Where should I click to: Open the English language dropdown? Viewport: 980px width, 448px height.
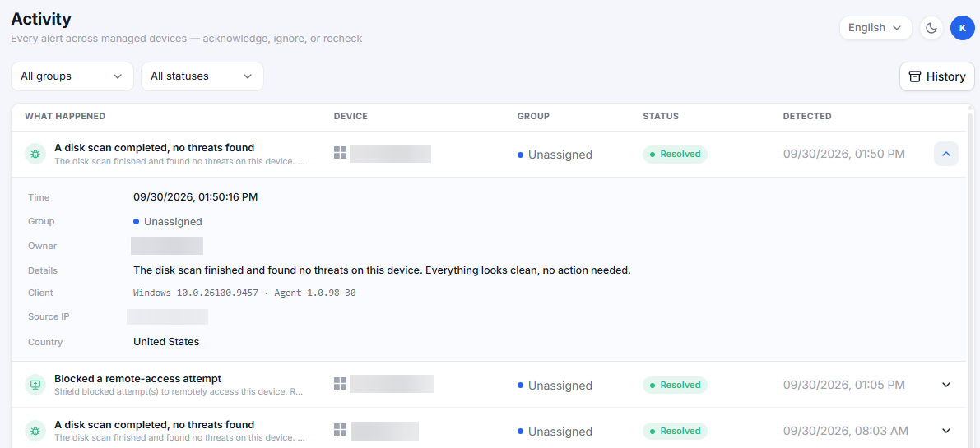pos(875,28)
